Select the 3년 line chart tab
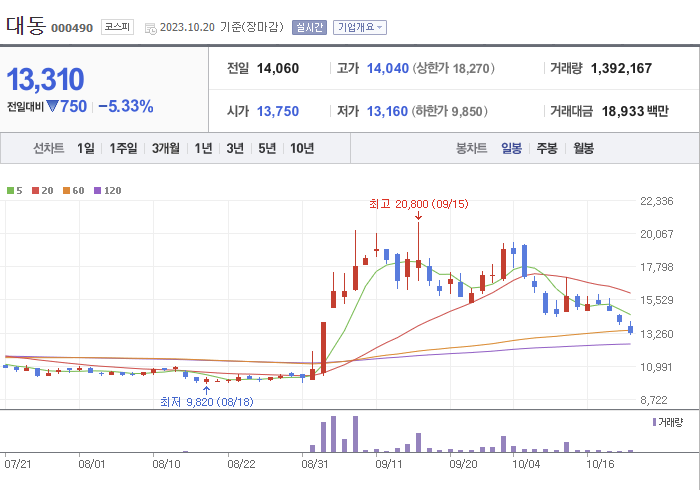700x490 pixels. point(235,148)
